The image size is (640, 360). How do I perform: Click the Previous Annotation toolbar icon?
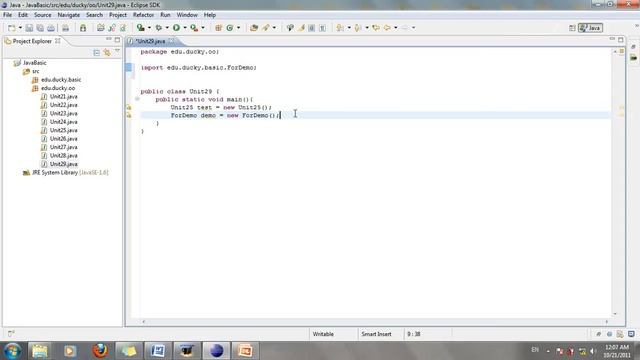coord(358,28)
